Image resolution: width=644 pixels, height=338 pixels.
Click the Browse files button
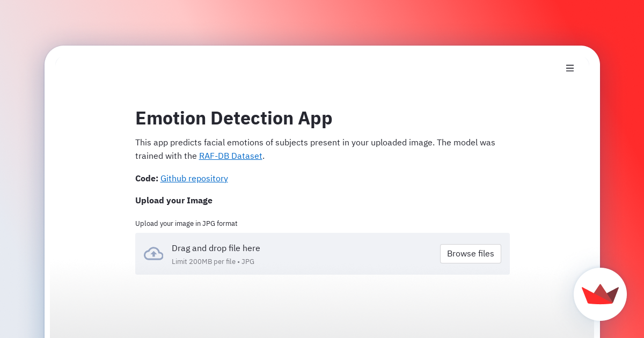471,254
